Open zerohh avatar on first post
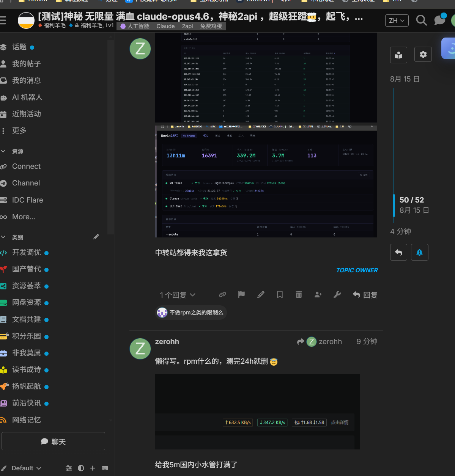The width and height of the screenshot is (455, 476). (140, 49)
